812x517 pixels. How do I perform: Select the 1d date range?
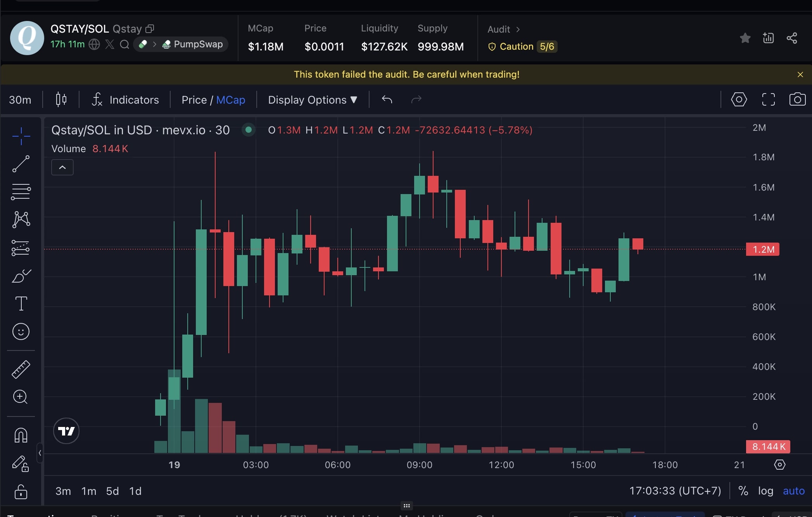[135, 491]
